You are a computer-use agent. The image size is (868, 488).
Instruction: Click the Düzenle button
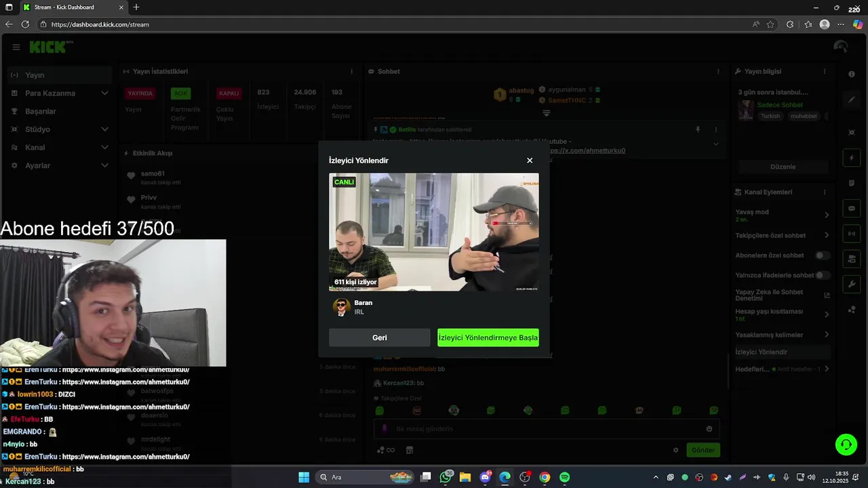pyautogui.click(x=783, y=167)
